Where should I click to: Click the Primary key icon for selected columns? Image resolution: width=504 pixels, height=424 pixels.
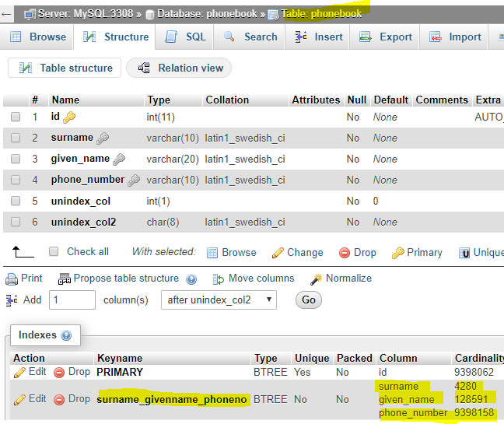397,253
